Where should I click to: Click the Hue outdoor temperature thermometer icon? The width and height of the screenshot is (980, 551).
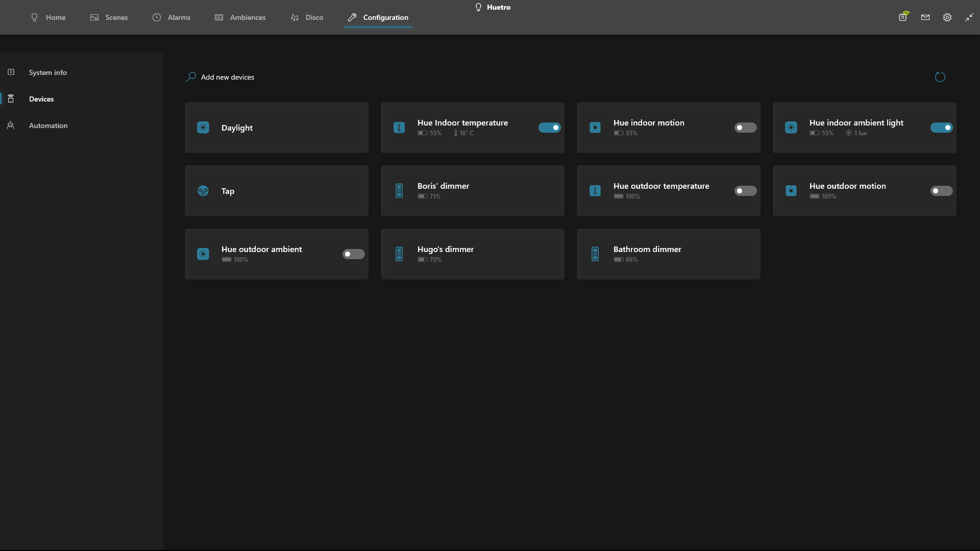point(595,191)
